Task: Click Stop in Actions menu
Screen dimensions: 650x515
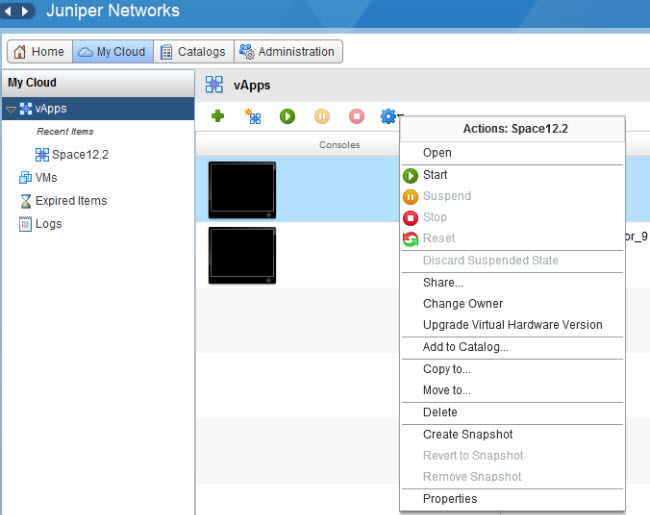Action: click(512, 217)
